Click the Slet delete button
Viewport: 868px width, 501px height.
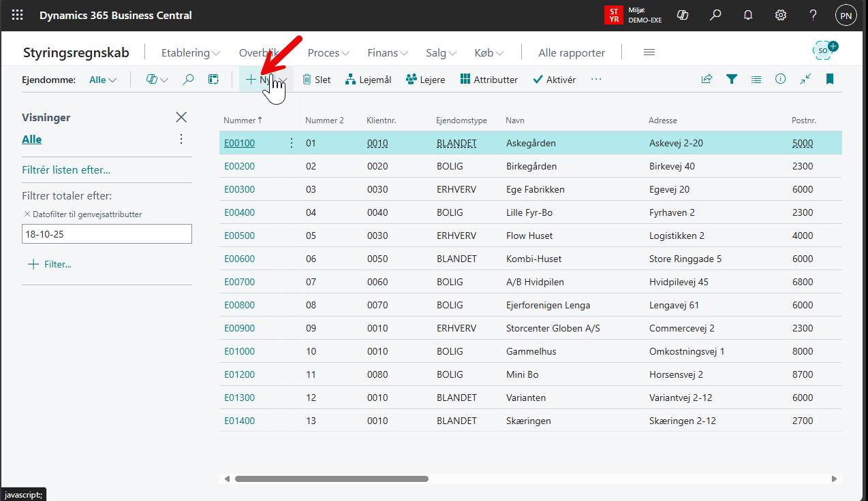pos(316,80)
